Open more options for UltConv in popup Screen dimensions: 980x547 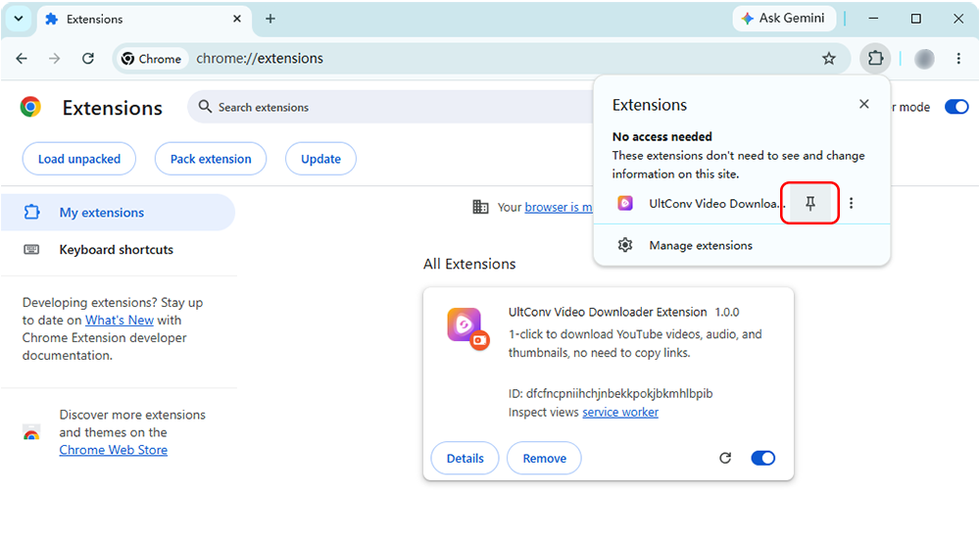tap(851, 203)
